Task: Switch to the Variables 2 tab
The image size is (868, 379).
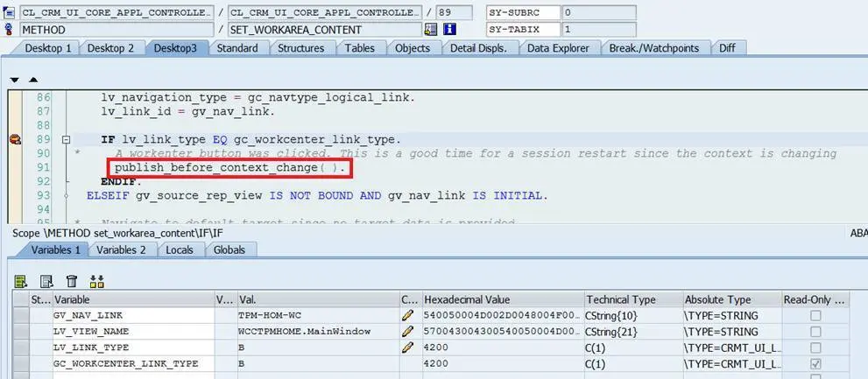Action: [x=121, y=250]
